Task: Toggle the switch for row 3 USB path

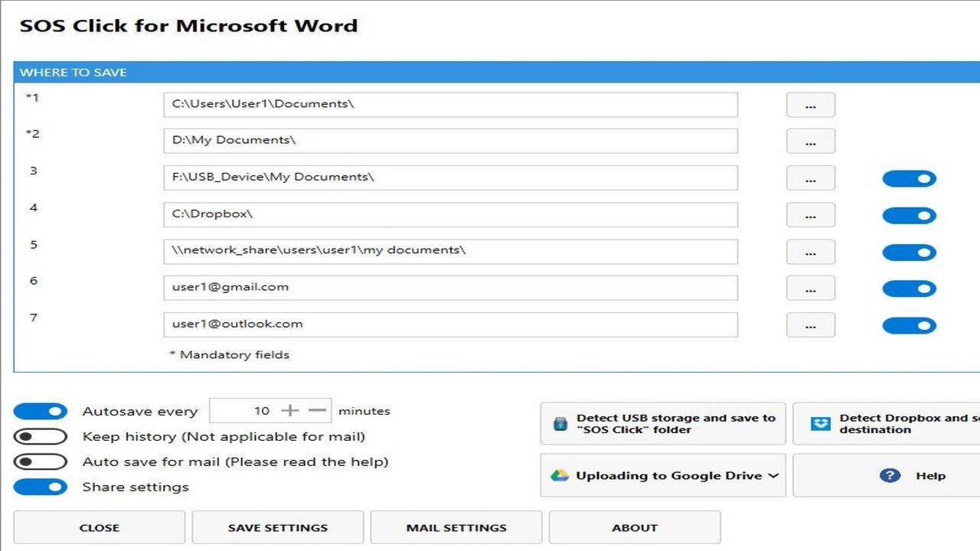Action: point(910,179)
